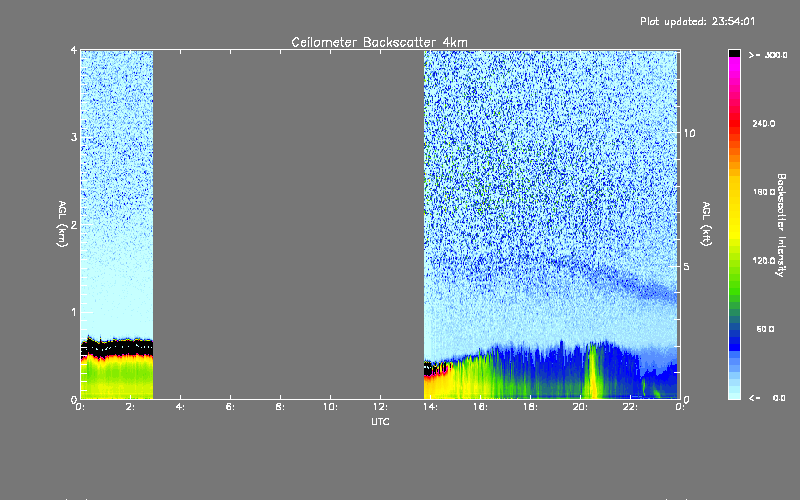This screenshot has height=500, width=800.
Task: Select the '14:' UTC tick label
Action: pos(431,407)
